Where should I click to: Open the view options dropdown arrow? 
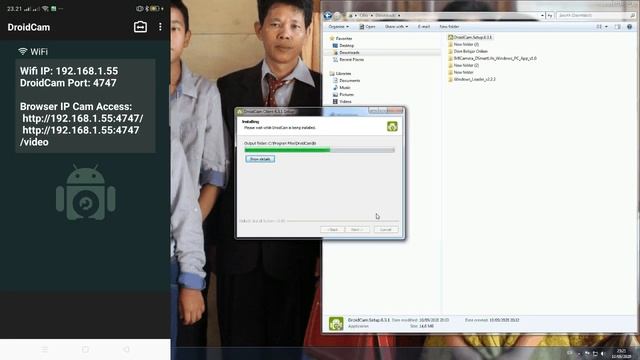[606, 27]
